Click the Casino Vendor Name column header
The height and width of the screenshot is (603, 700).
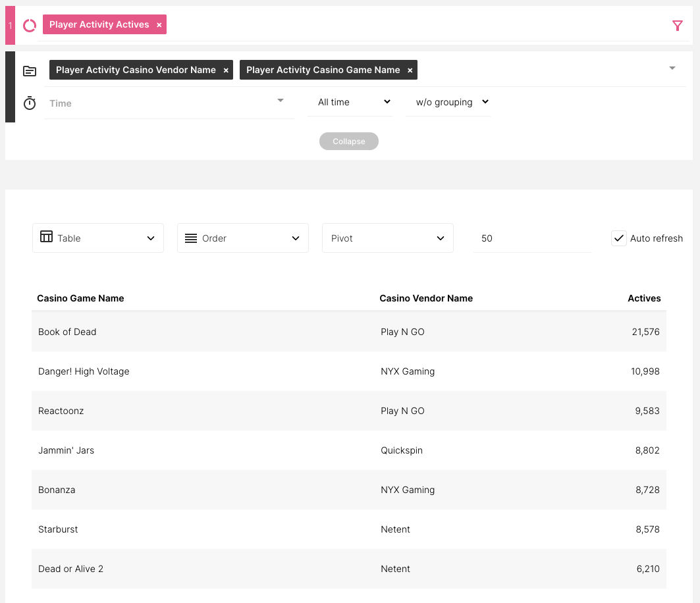pos(426,298)
